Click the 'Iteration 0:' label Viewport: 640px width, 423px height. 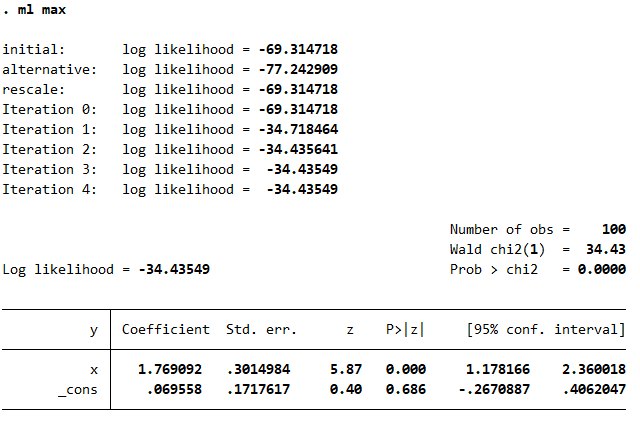coord(49,109)
